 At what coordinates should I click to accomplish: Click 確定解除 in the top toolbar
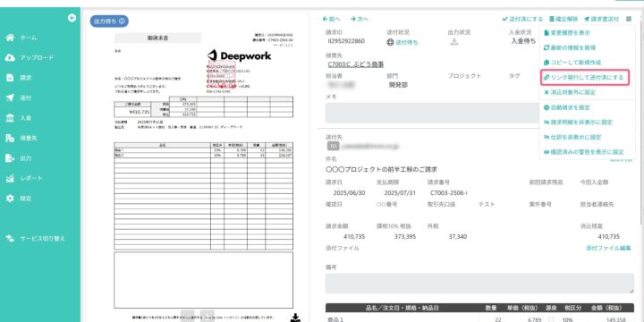coord(563,19)
